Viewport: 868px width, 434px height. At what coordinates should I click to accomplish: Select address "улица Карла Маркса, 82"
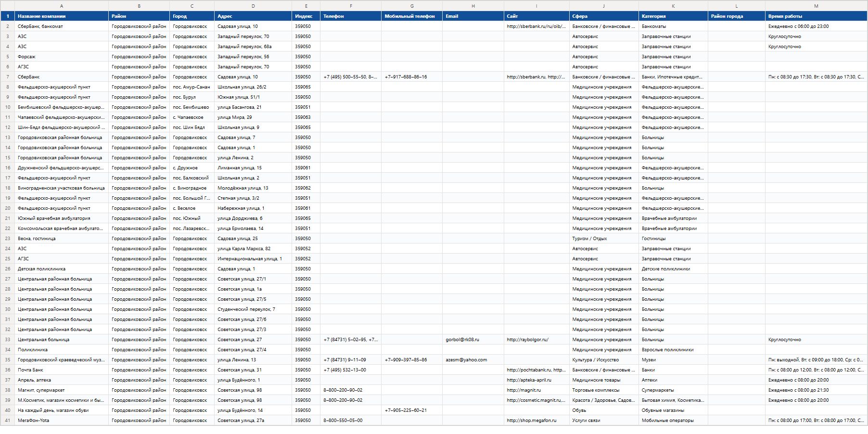point(253,249)
